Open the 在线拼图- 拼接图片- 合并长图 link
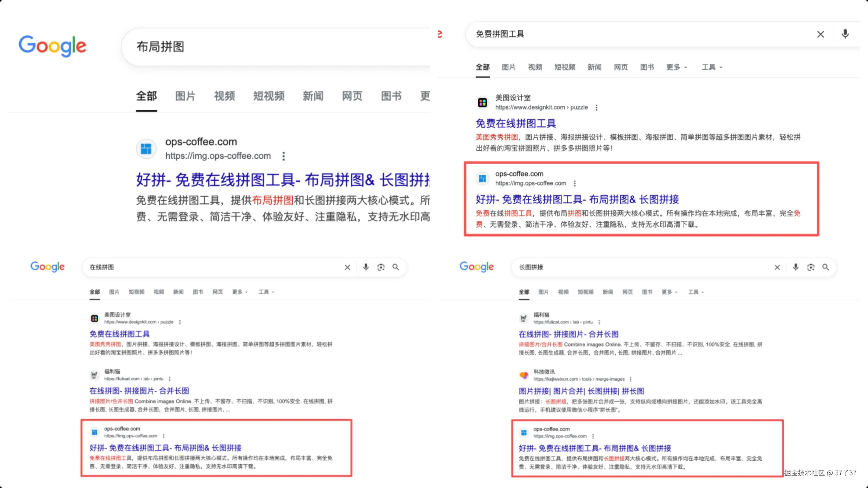The height and width of the screenshot is (488, 868). click(139, 391)
